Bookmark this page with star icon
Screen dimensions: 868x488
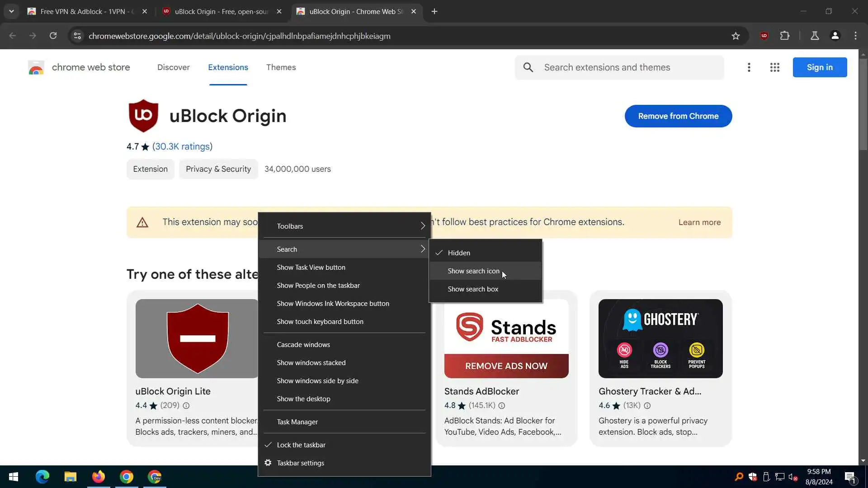(736, 36)
